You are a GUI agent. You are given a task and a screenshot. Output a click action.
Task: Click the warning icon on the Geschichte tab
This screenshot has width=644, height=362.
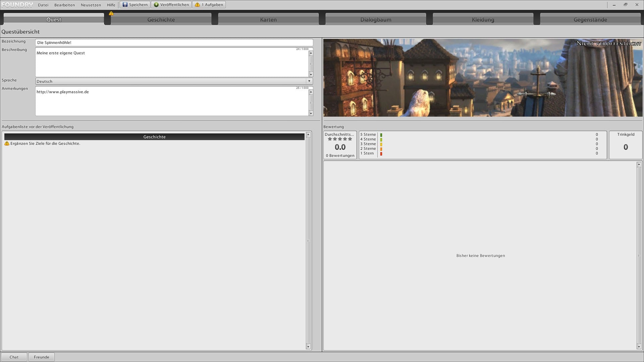[x=111, y=13]
